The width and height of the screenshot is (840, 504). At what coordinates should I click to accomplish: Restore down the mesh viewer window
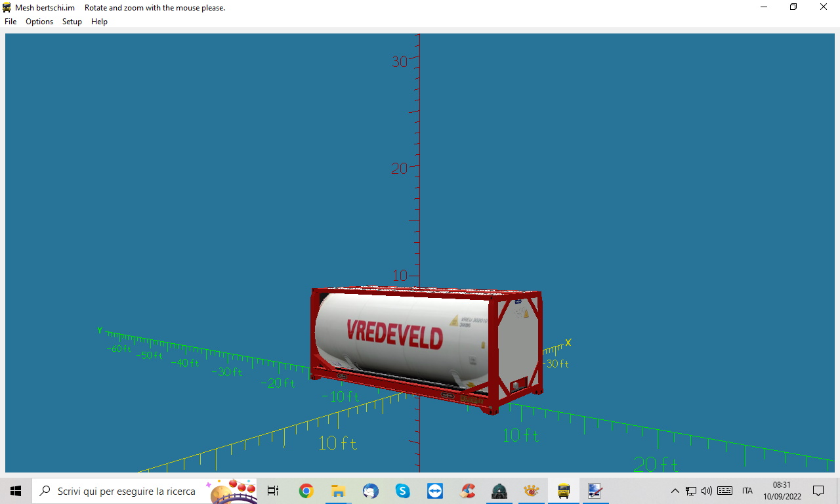click(793, 7)
